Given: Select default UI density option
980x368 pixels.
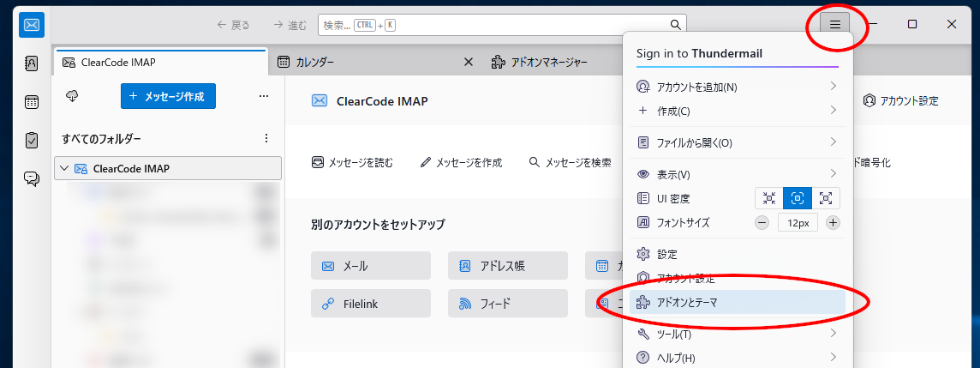Looking at the screenshot, I should coord(797,198).
